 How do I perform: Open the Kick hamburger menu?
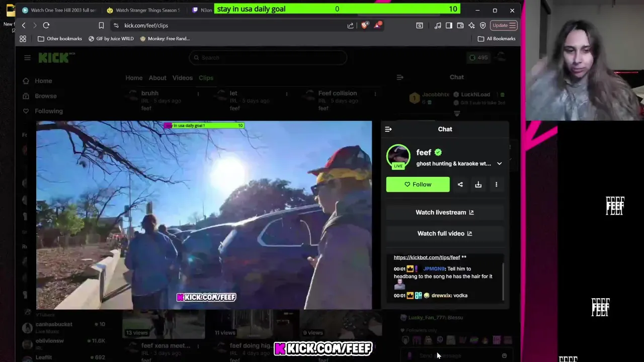pyautogui.click(x=27, y=58)
